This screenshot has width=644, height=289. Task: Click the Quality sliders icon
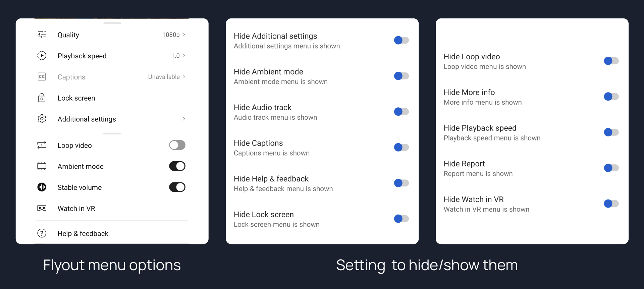(x=42, y=35)
